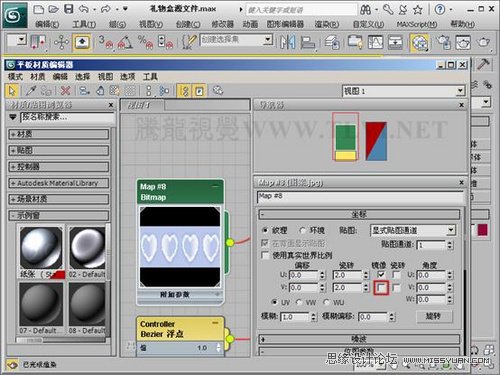The image size is (500, 375).
Task: Click the Mirror tool in main toolbar
Action: (x=287, y=42)
